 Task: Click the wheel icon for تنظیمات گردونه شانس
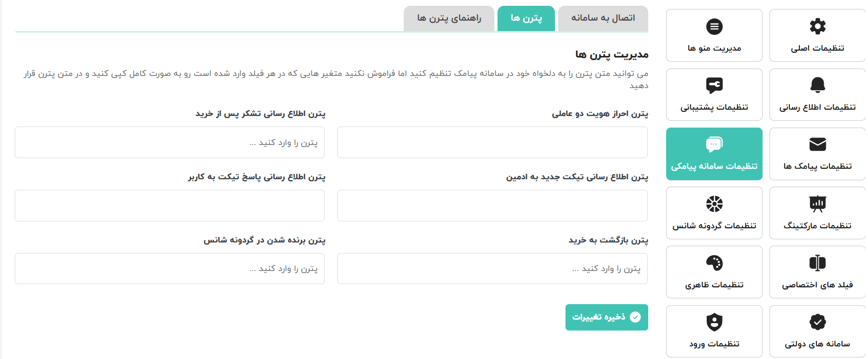point(714,203)
